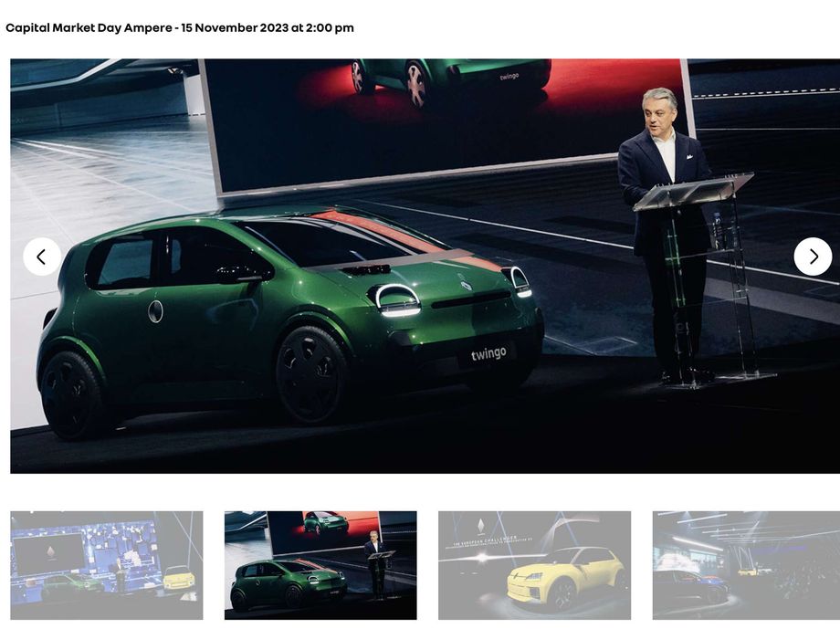This screenshot has height=629, width=840.
Task: Select the active green Twingo thumbnail
Action: click(320, 565)
